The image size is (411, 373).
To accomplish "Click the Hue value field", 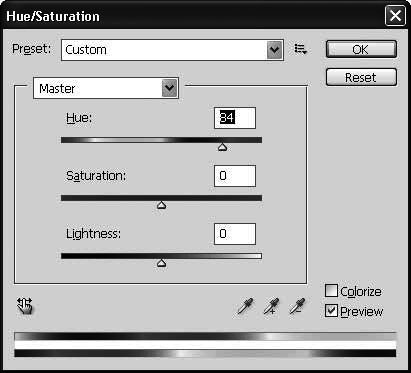I will [235, 118].
